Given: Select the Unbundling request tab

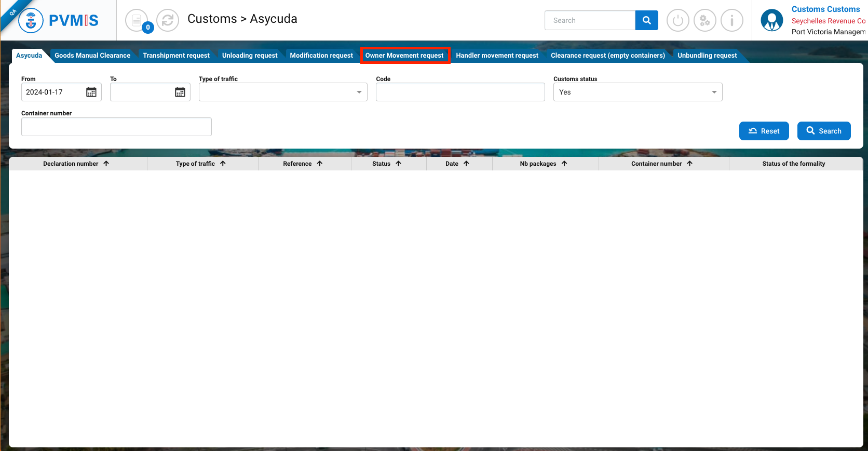Looking at the screenshot, I should pyautogui.click(x=707, y=56).
